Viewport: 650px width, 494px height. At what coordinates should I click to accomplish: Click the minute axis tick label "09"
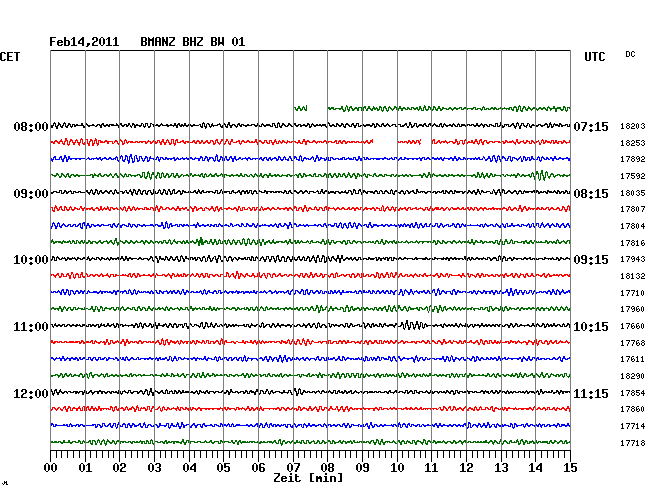(x=362, y=468)
